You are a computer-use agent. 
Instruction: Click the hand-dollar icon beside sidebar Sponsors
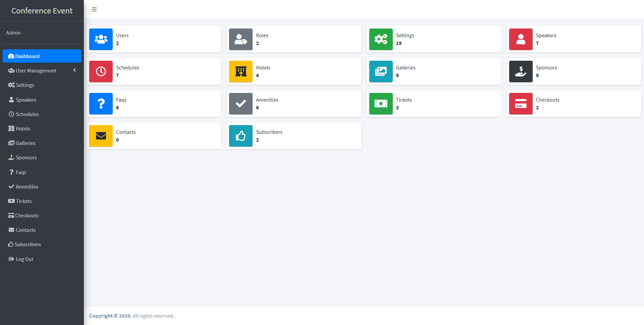coord(11,157)
